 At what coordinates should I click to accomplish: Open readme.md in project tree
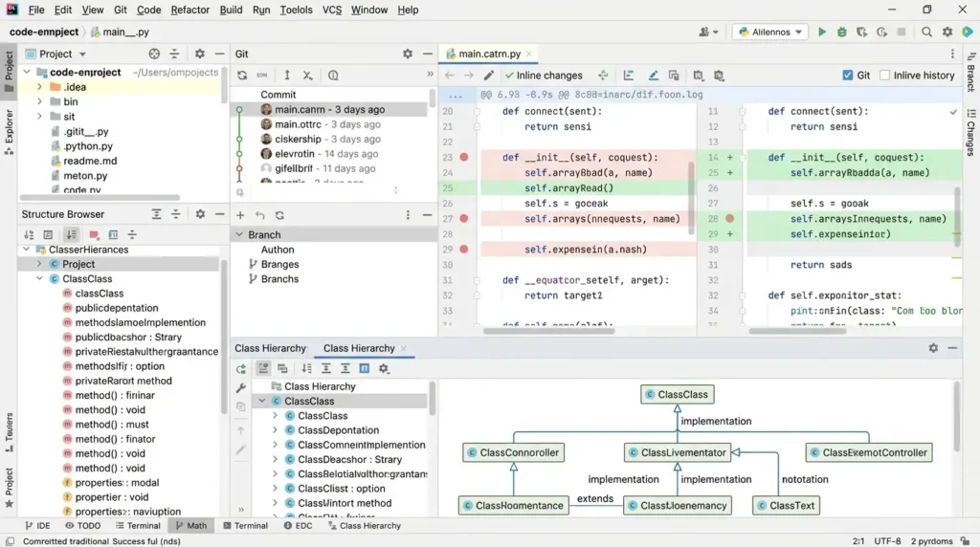pos(90,161)
